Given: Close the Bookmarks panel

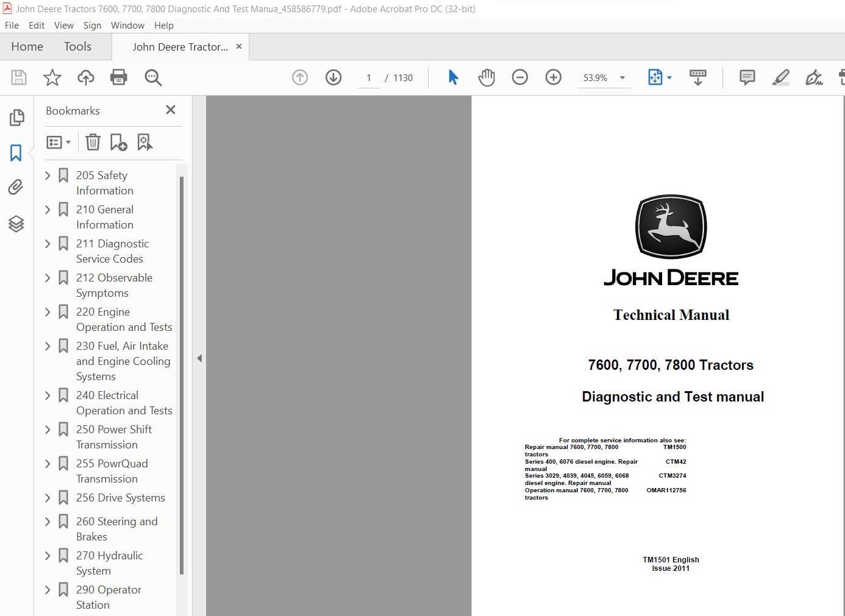Looking at the screenshot, I should point(171,110).
